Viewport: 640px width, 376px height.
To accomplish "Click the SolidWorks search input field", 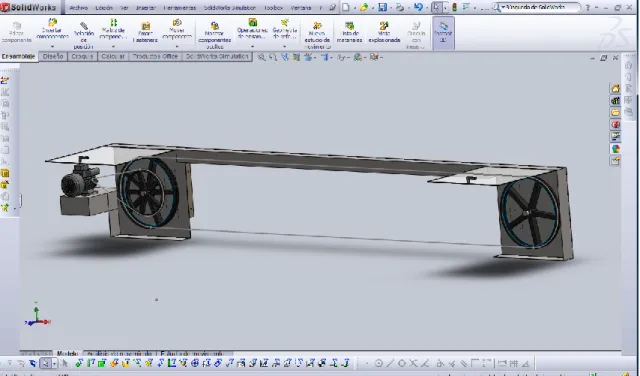I will pyautogui.click(x=540, y=7).
